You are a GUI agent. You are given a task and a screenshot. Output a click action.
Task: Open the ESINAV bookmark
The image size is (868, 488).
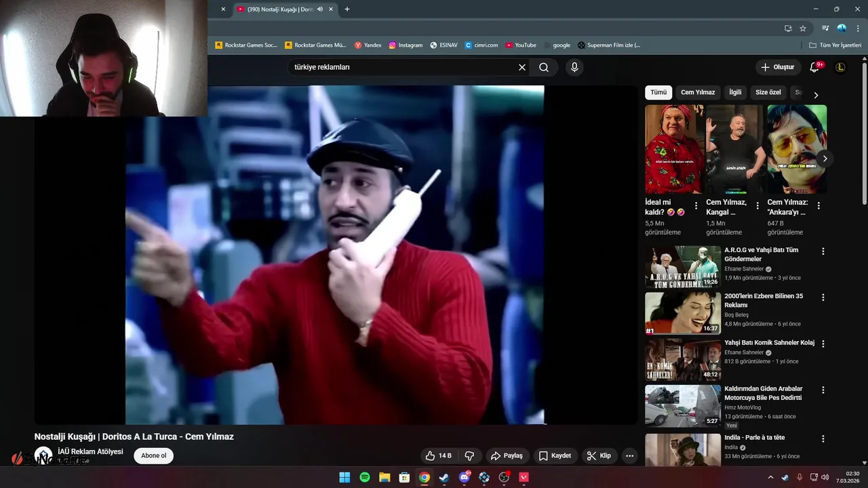tap(444, 45)
